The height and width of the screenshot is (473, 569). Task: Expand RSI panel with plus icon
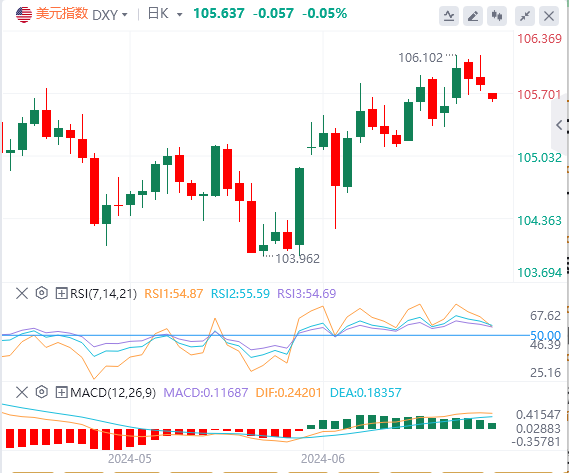[61, 293]
